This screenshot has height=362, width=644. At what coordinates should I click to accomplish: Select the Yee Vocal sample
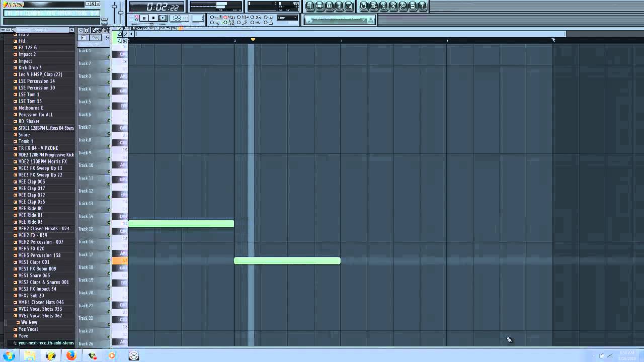click(x=28, y=329)
